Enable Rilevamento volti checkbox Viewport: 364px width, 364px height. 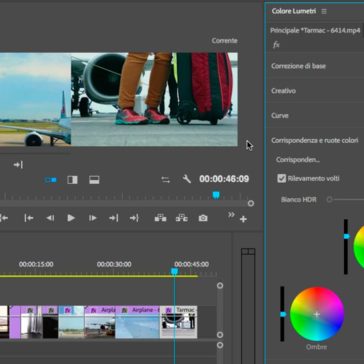tap(282, 178)
